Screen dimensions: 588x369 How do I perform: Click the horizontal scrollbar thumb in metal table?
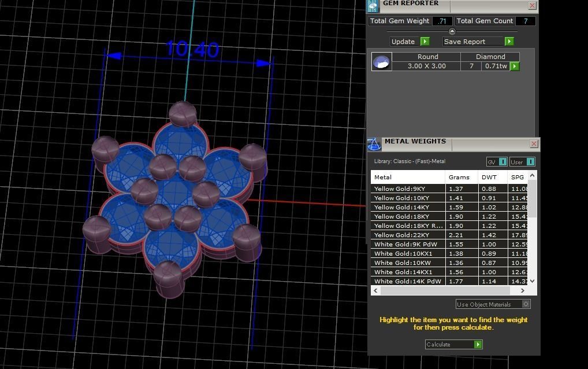pyautogui.click(x=445, y=290)
